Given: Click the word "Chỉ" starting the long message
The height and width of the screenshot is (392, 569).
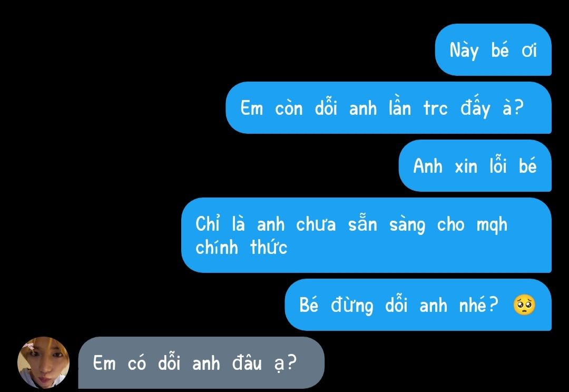Looking at the screenshot, I should [x=208, y=223].
